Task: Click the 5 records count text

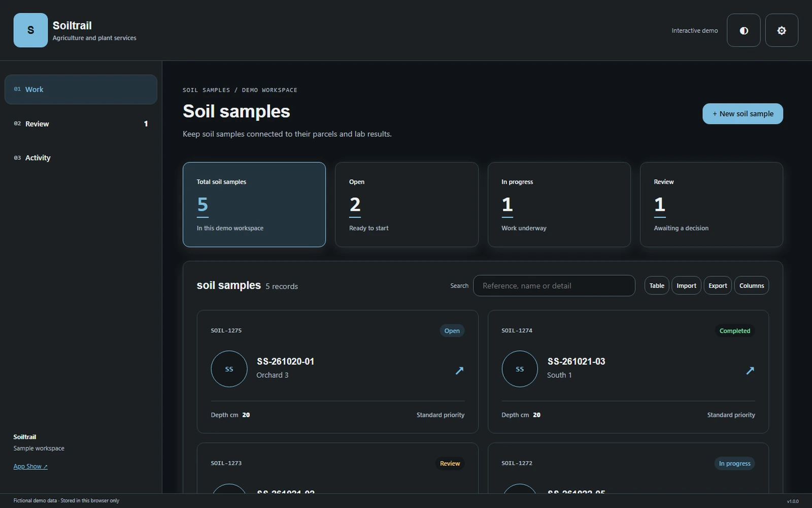Action: [x=282, y=287]
